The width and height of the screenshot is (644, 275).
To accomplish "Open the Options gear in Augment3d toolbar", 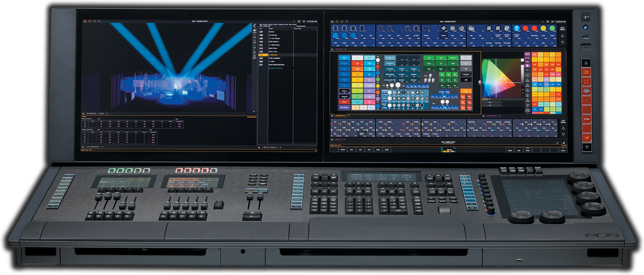I will point(254,56).
